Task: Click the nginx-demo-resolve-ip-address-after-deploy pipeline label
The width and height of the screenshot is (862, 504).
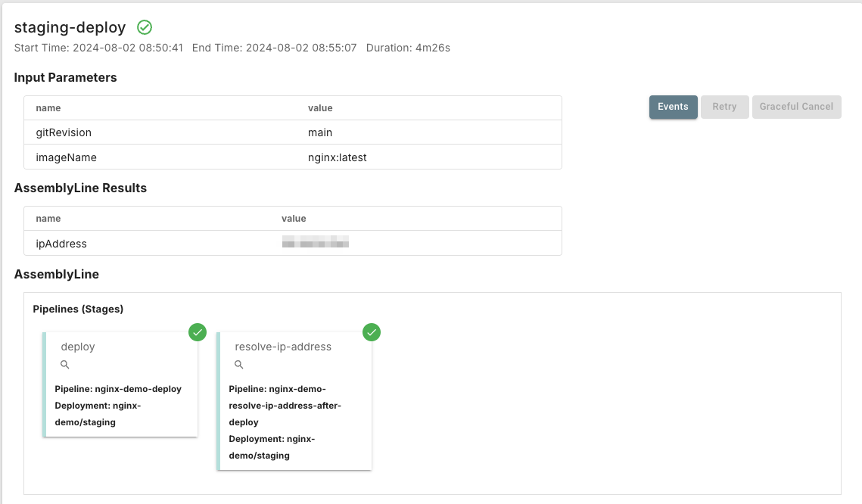Action: point(285,406)
